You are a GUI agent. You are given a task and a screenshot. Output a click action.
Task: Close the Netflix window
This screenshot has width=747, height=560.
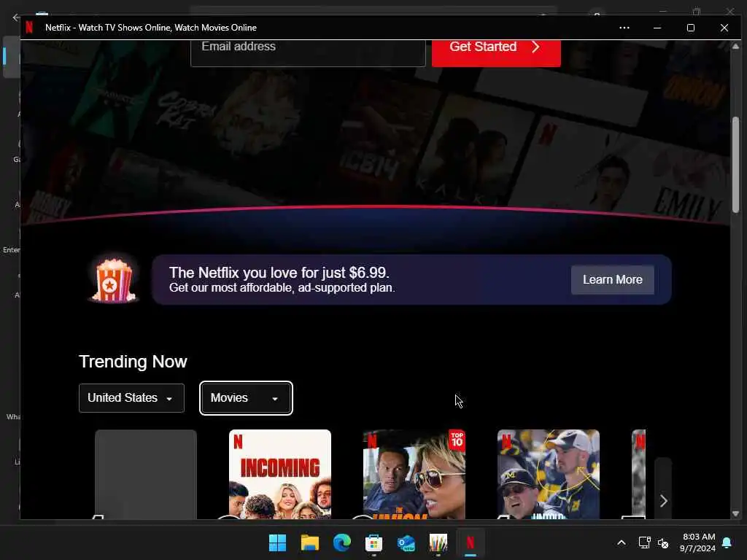(724, 28)
